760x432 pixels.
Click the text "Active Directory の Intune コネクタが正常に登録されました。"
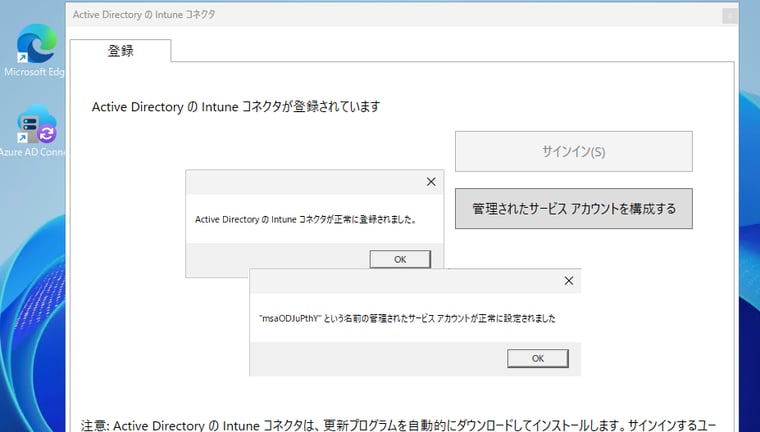click(306, 220)
